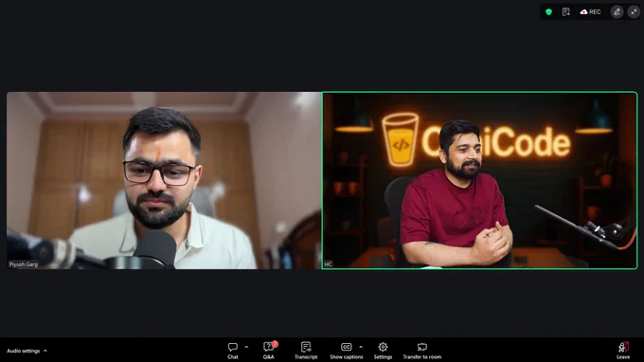644x362 pixels.
Task: Click the cloud REC recording indicator
Action: 590,12
